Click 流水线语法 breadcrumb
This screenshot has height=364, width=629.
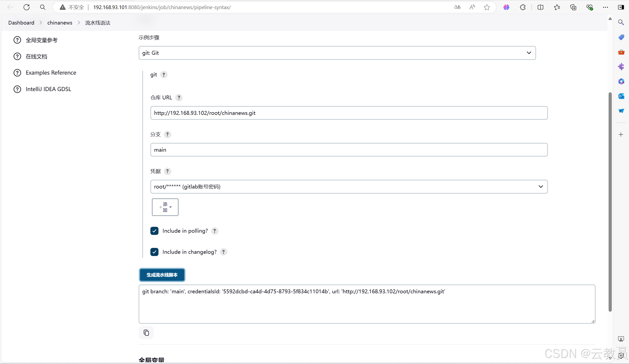click(98, 23)
